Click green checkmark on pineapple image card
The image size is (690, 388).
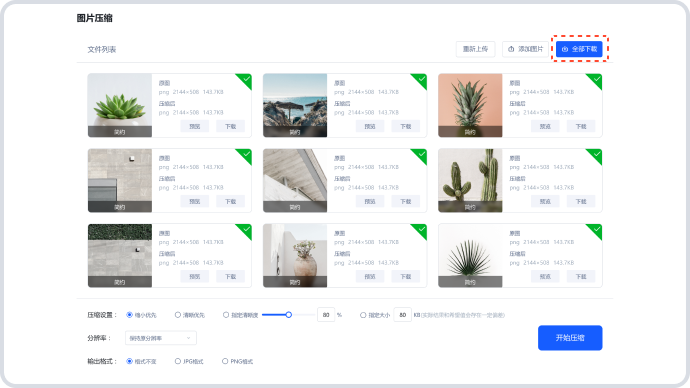pos(596,80)
